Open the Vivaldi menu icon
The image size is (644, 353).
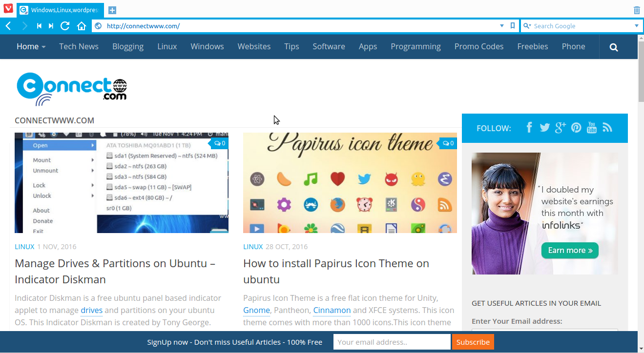click(8, 8)
